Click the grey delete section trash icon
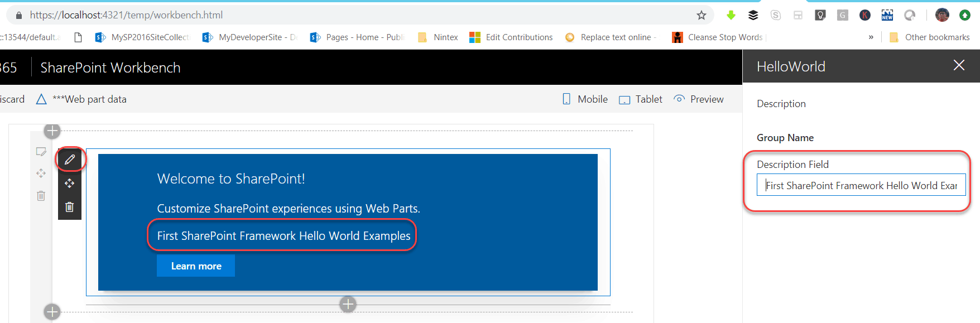Image resolution: width=980 pixels, height=323 pixels. [41, 196]
